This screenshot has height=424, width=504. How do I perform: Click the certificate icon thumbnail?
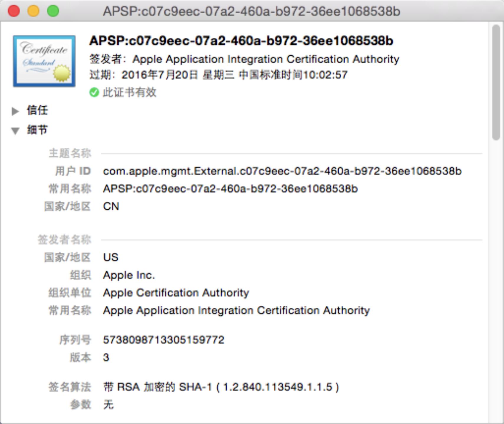click(44, 61)
